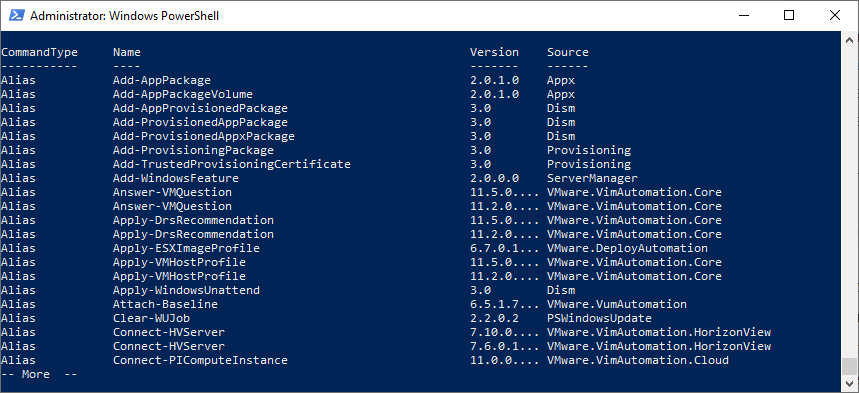Select the Add-AppPackage entry
The width and height of the screenshot is (859, 393).
[x=162, y=80]
